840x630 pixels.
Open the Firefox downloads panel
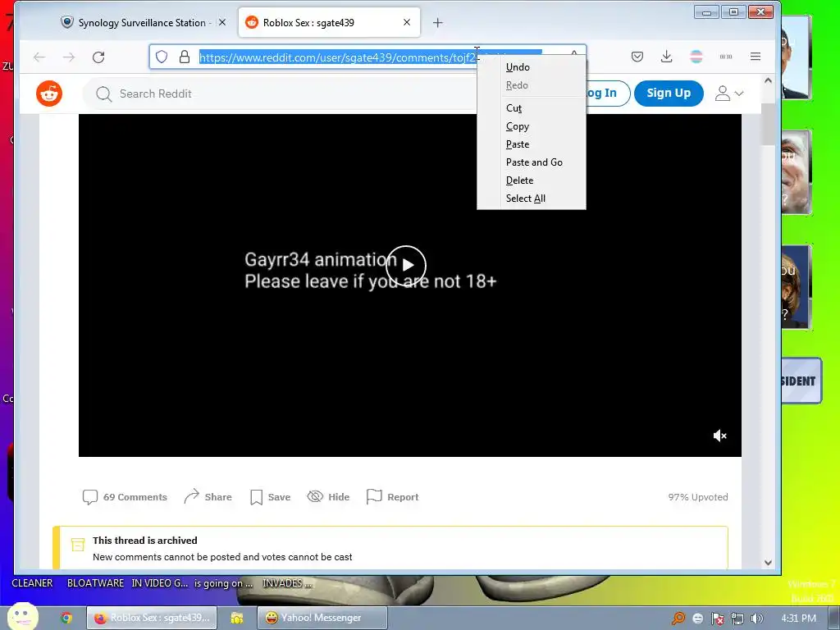[666, 57]
